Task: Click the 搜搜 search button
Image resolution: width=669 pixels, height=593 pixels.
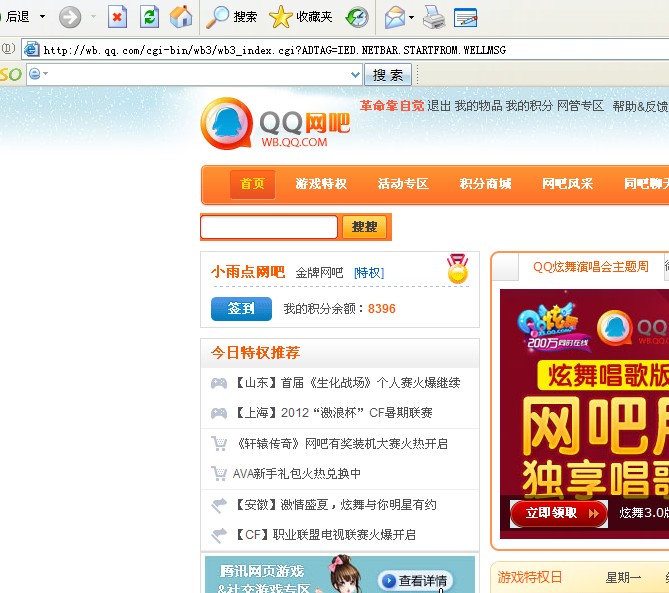Action: click(364, 227)
